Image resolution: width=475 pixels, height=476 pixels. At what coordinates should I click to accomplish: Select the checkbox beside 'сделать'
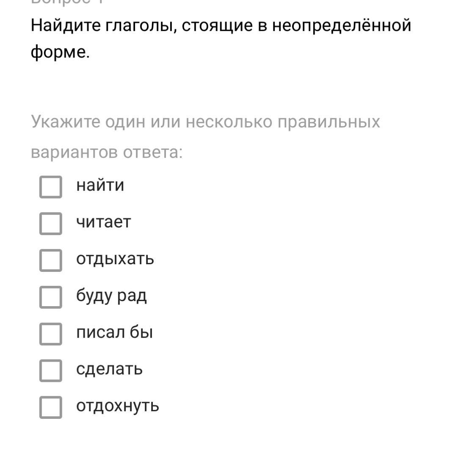(51, 371)
